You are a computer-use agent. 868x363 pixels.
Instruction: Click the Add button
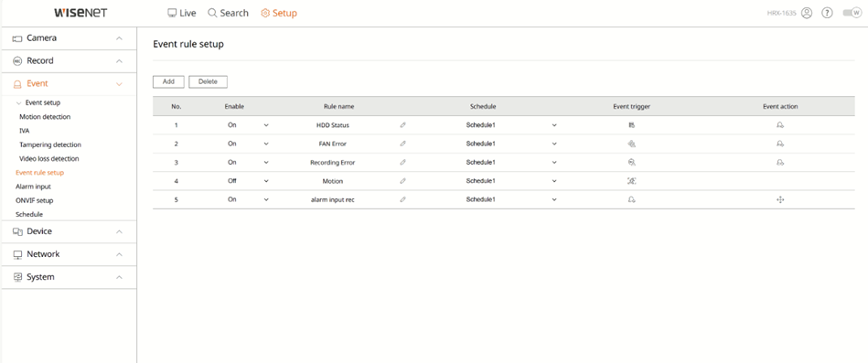tap(168, 82)
